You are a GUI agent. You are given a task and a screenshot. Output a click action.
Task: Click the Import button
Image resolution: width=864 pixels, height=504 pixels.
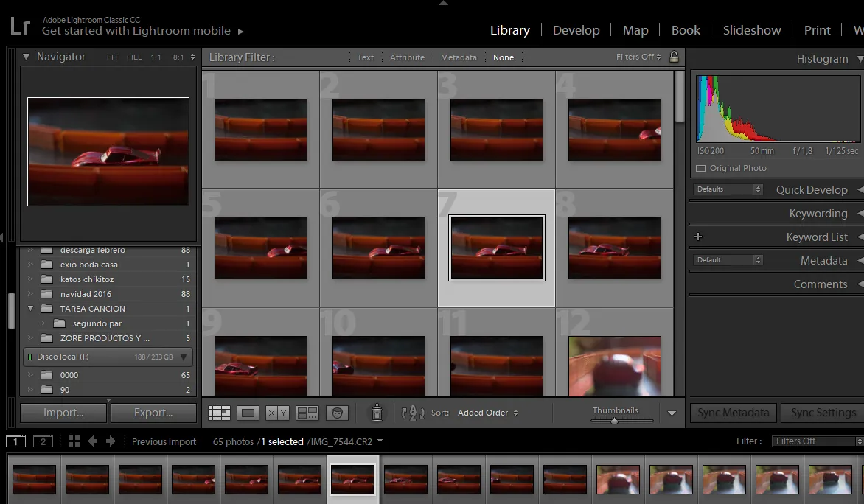(63, 413)
